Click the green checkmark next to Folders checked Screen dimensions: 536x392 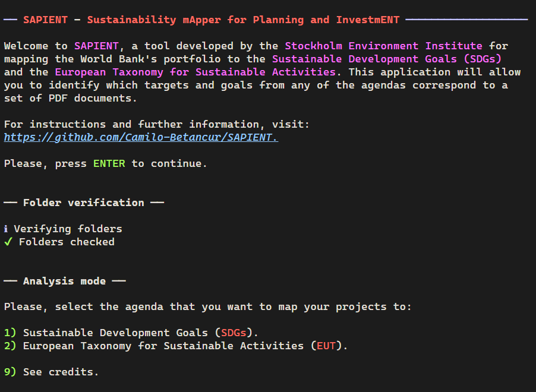7,241
